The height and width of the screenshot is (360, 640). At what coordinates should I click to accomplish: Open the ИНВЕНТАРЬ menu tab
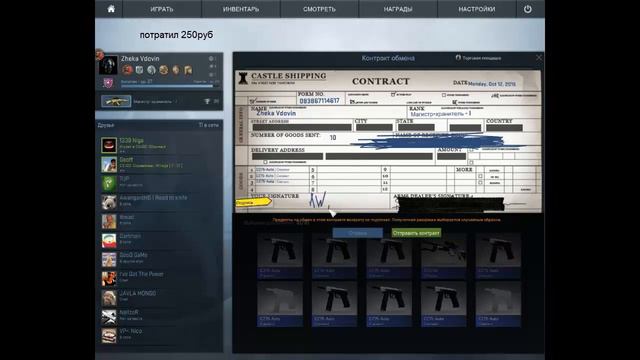241,9
